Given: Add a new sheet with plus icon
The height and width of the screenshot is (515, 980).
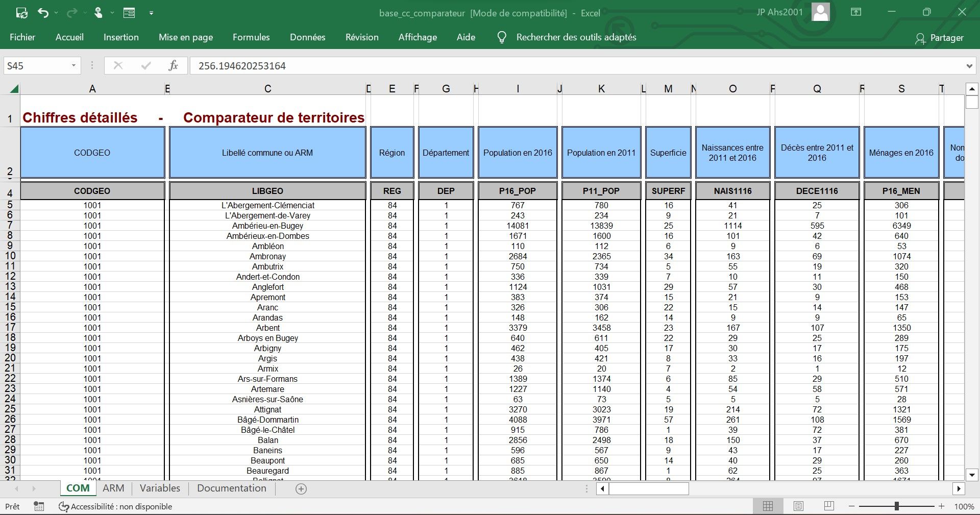Looking at the screenshot, I should click(x=301, y=489).
